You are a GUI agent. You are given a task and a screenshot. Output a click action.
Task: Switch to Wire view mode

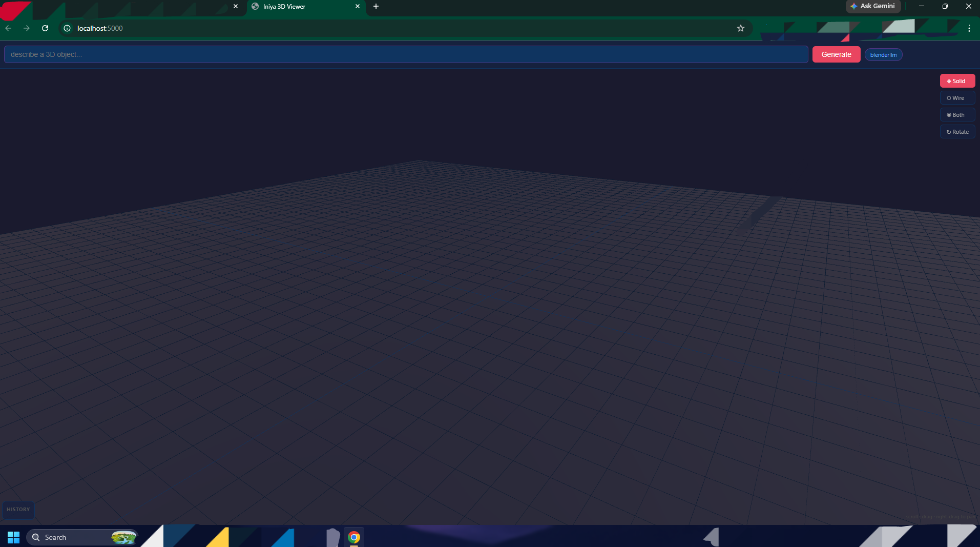point(957,98)
